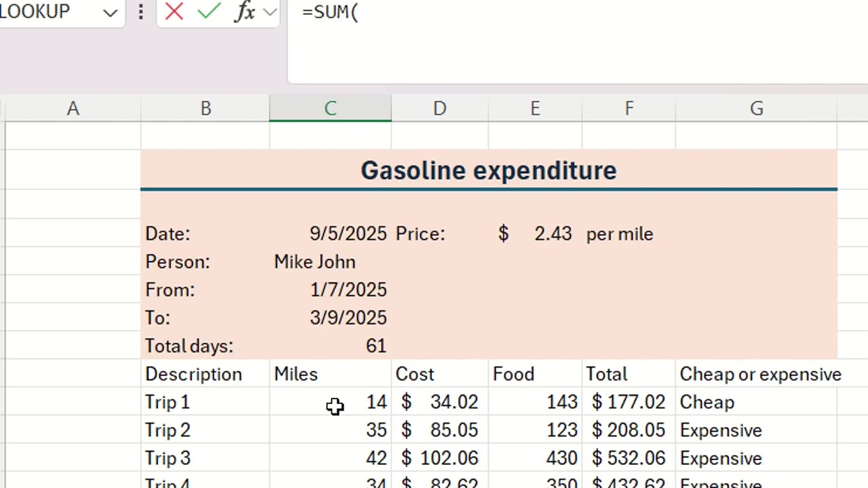Cancel the formula entry with the red X
Screen dimensions: 868x488
[174, 12]
